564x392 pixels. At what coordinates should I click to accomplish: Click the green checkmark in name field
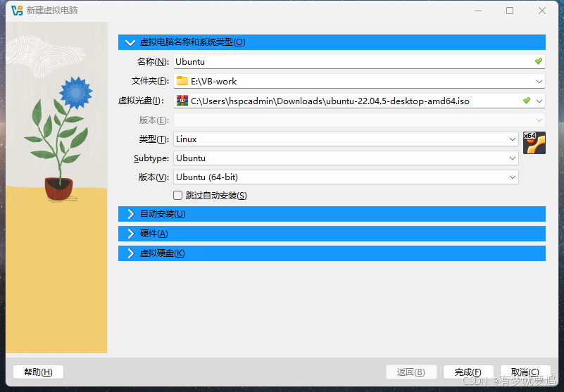tap(538, 61)
